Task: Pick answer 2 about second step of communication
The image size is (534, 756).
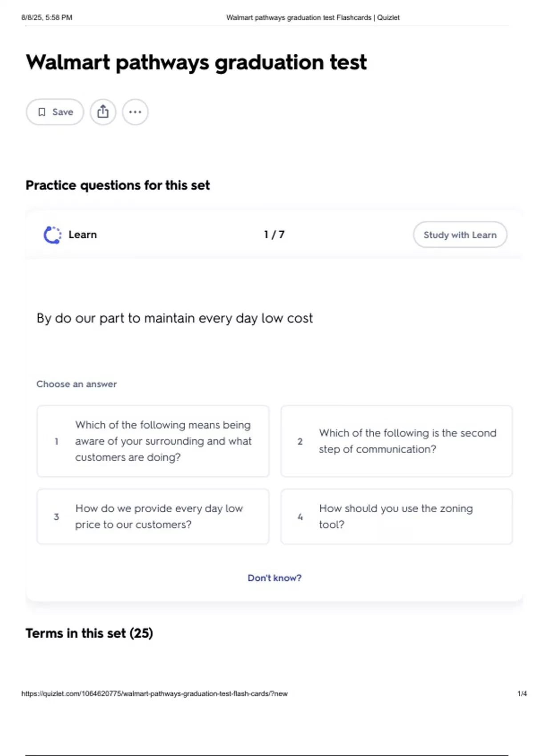Action: (x=396, y=441)
